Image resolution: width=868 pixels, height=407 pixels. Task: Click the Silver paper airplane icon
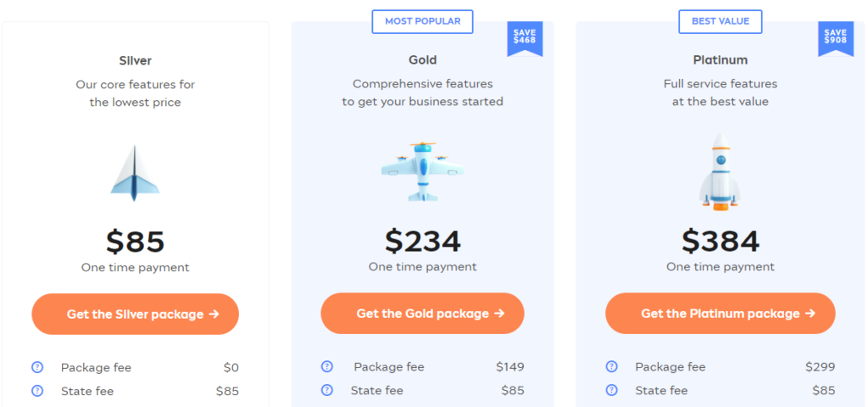pos(135,173)
